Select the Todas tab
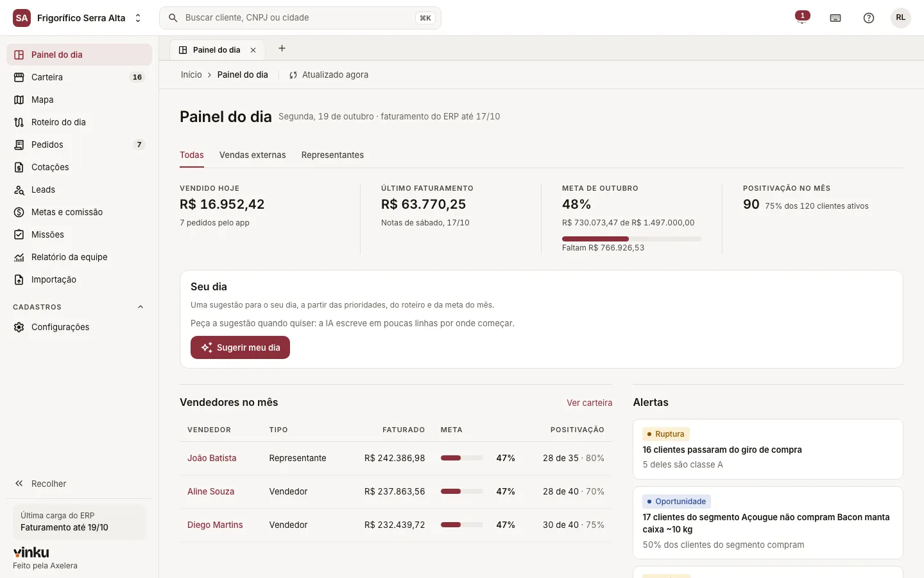Viewport: 924px width, 578px height. (192, 155)
